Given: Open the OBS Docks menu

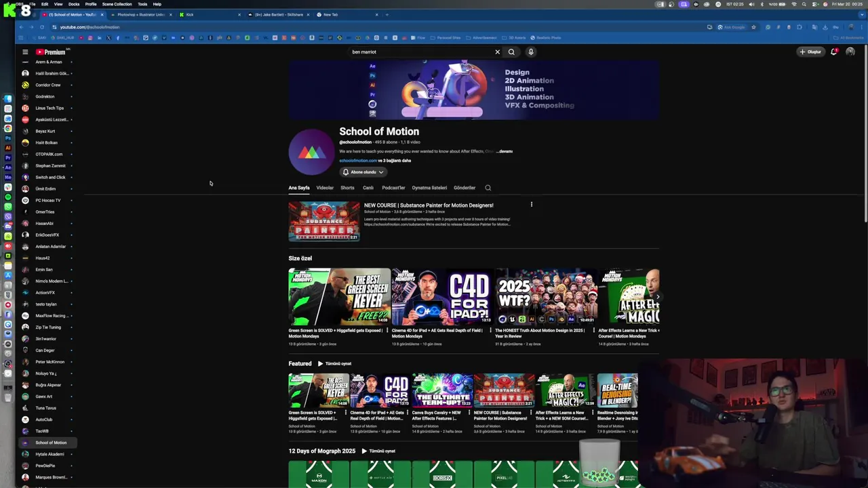Looking at the screenshot, I should coord(74,4).
